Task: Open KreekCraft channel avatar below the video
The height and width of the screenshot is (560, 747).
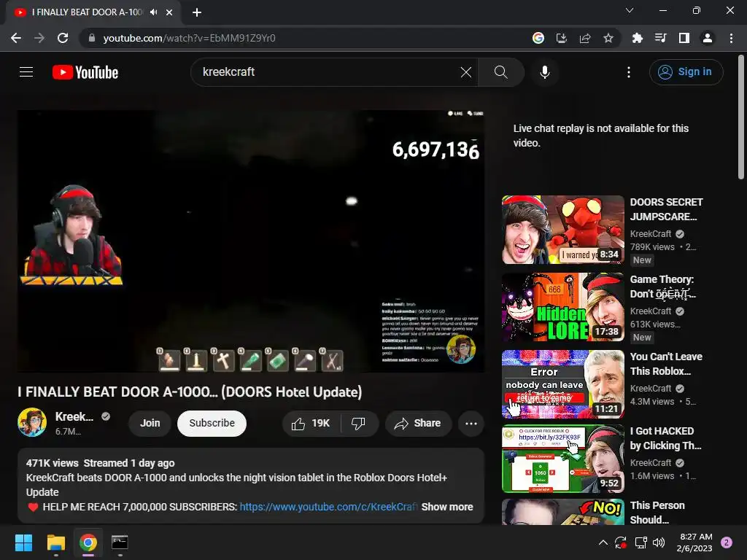Action: [32, 422]
